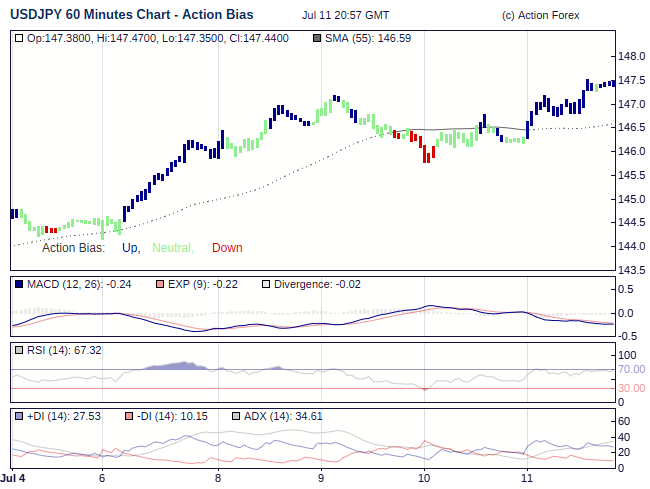Select the red 'Down' action bias label

(x=227, y=248)
